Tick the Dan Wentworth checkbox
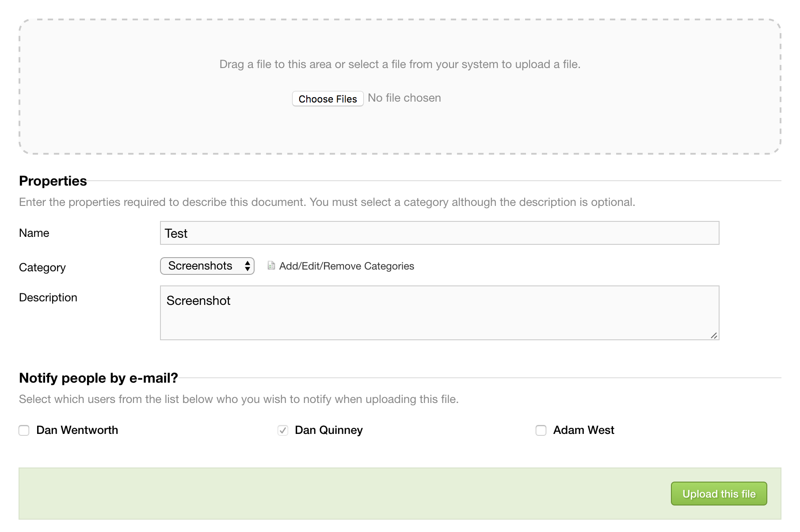The height and width of the screenshot is (532, 800). [24, 430]
